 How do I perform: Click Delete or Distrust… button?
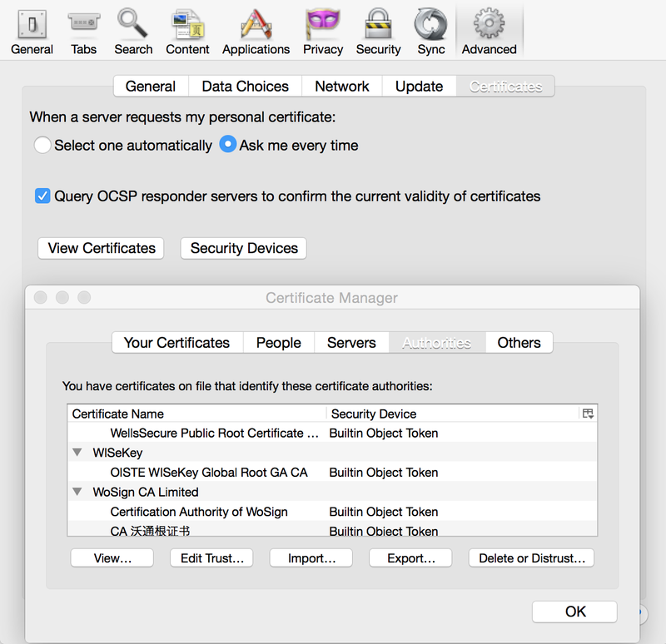[531, 557]
